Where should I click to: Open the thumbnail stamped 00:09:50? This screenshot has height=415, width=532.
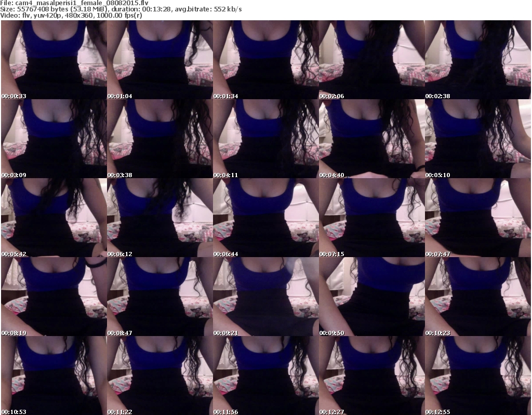[372, 297]
